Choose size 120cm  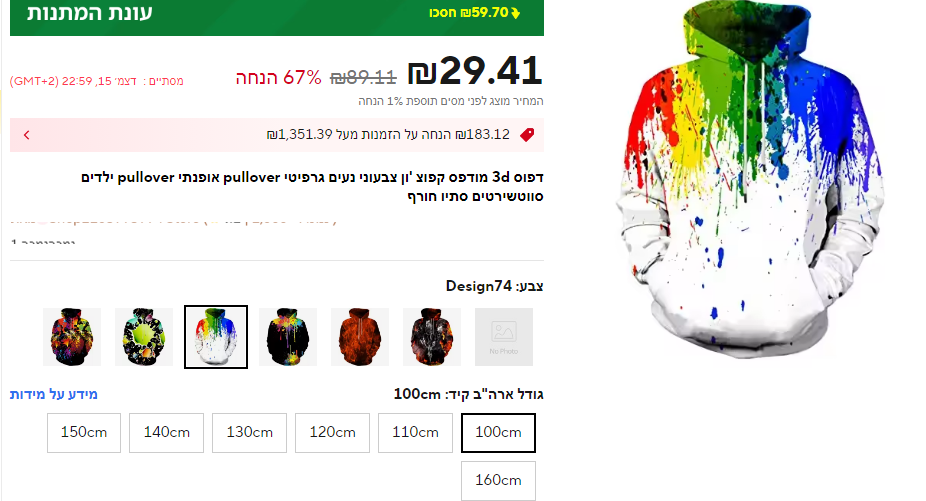[x=332, y=433]
